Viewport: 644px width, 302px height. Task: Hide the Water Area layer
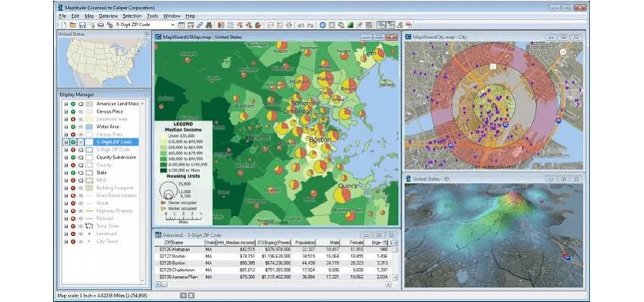point(73,127)
